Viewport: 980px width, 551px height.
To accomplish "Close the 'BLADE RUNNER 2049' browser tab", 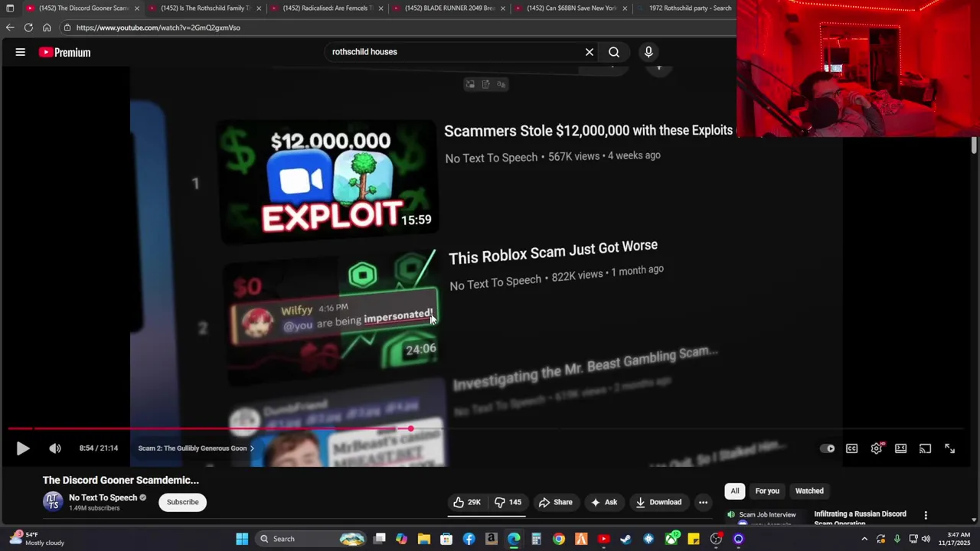I will 502,8.
